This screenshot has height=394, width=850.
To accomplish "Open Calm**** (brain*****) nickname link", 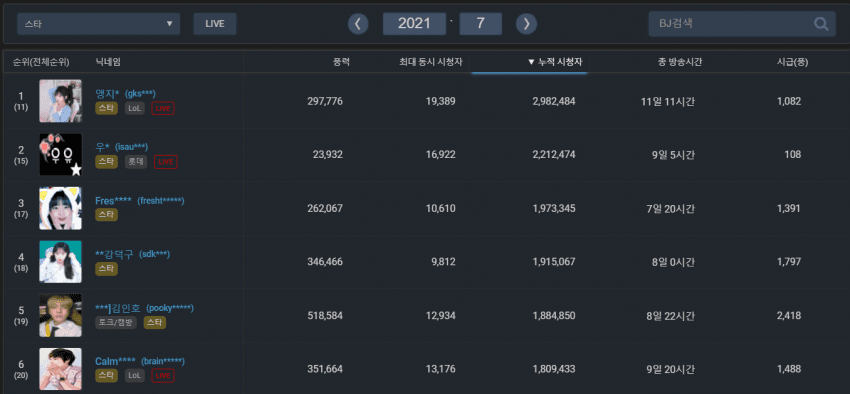I will pyautogui.click(x=140, y=361).
